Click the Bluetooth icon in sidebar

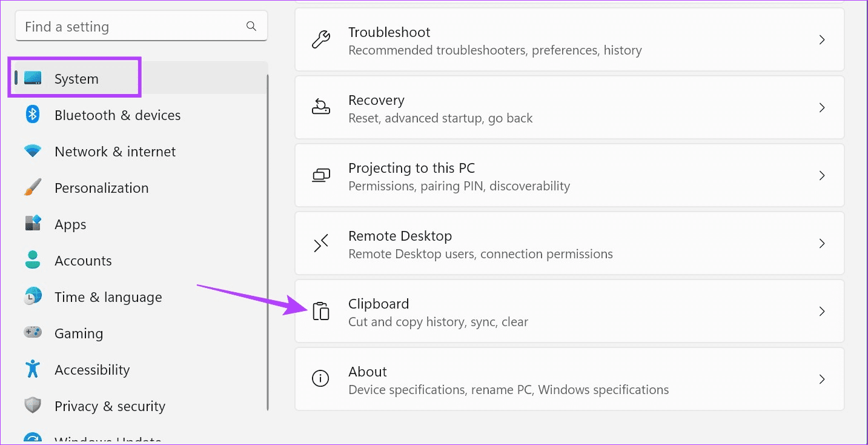[x=33, y=115]
